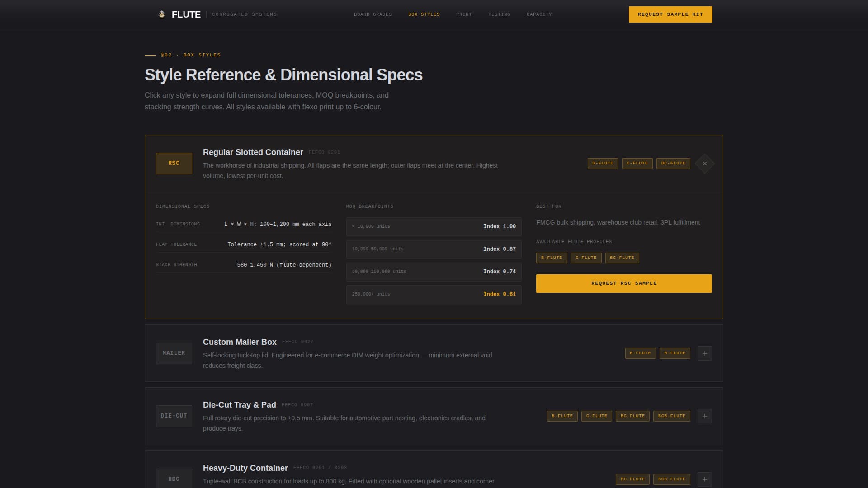The height and width of the screenshot is (488, 868).
Task: Click the '580–1,450 N (flute-dependent)' value
Action: point(284,265)
